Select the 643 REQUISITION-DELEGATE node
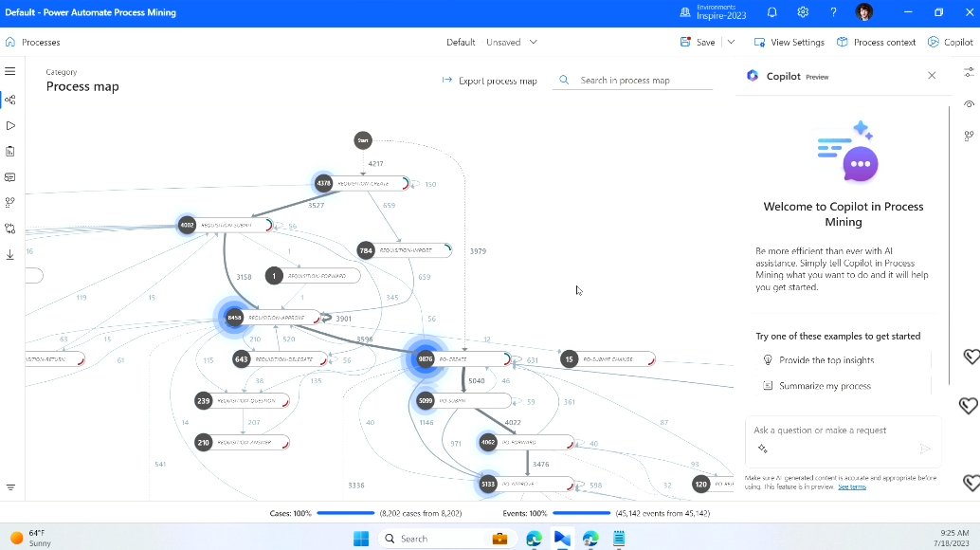This screenshot has height=550, width=980. click(281, 359)
